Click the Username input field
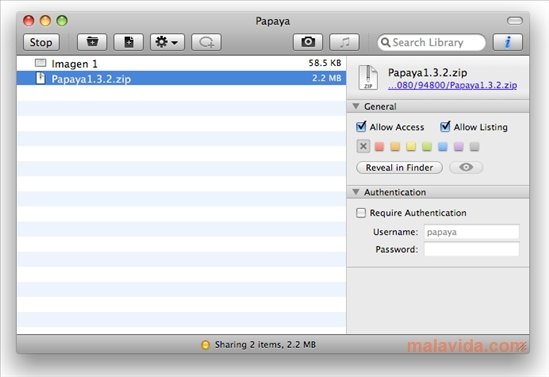Image resolution: width=549 pixels, height=377 pixels. click(x=472, y=232)
